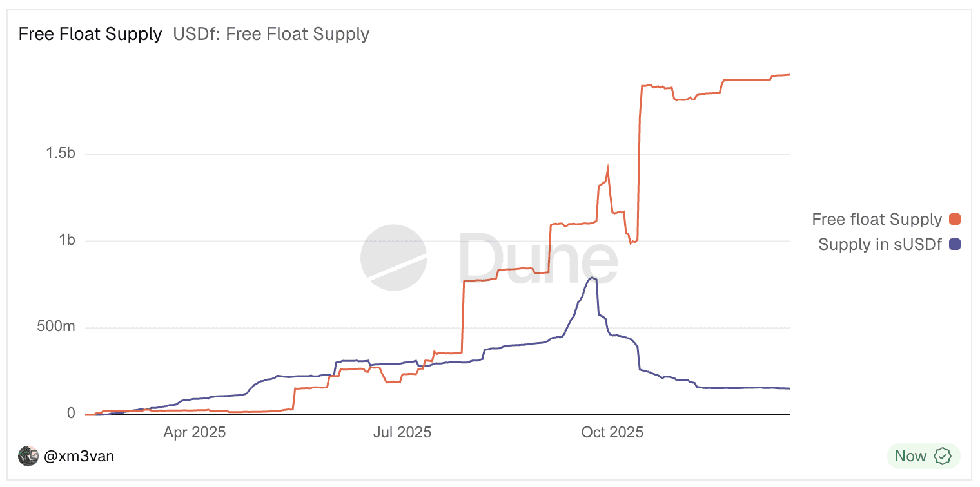
Task: Click the purple sUSDf line's highest peak
Action: point(592,278)
